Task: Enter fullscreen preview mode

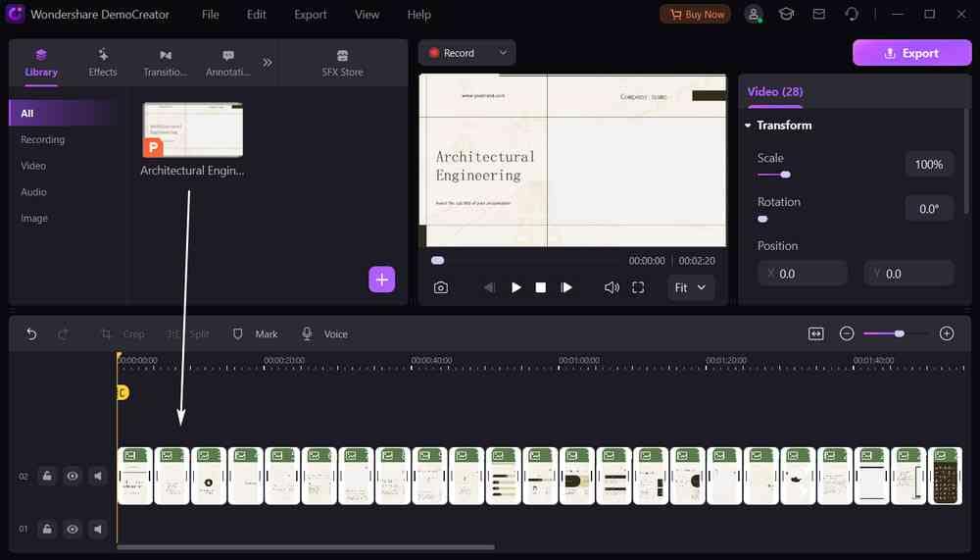Action: pyautogui.click(x=638, y=287)
